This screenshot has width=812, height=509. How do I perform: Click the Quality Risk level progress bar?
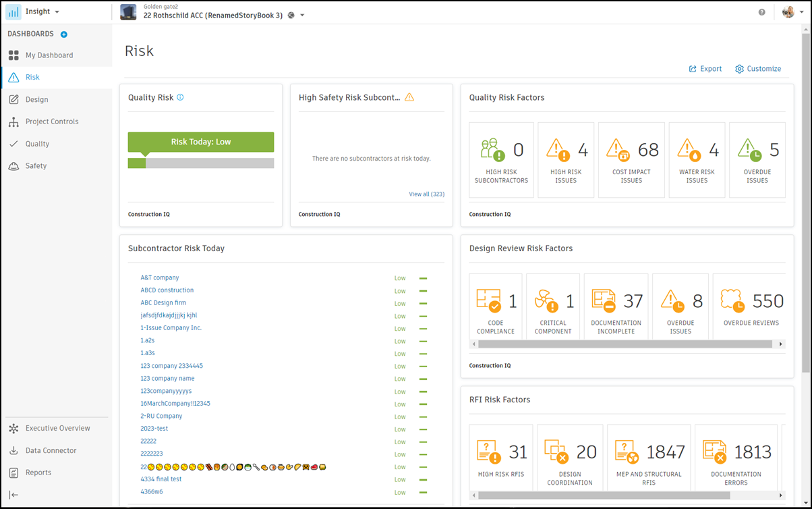pyautogui.click(x=201, y=163)
